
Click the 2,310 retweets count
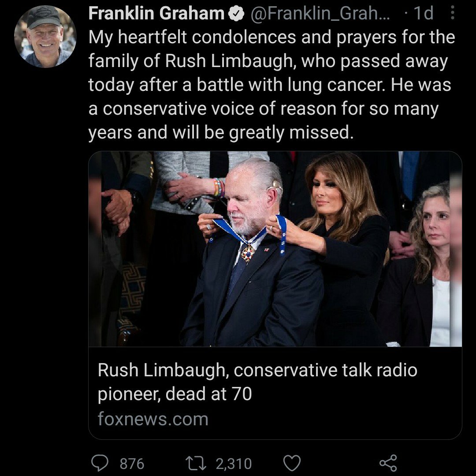click(234, 464)
